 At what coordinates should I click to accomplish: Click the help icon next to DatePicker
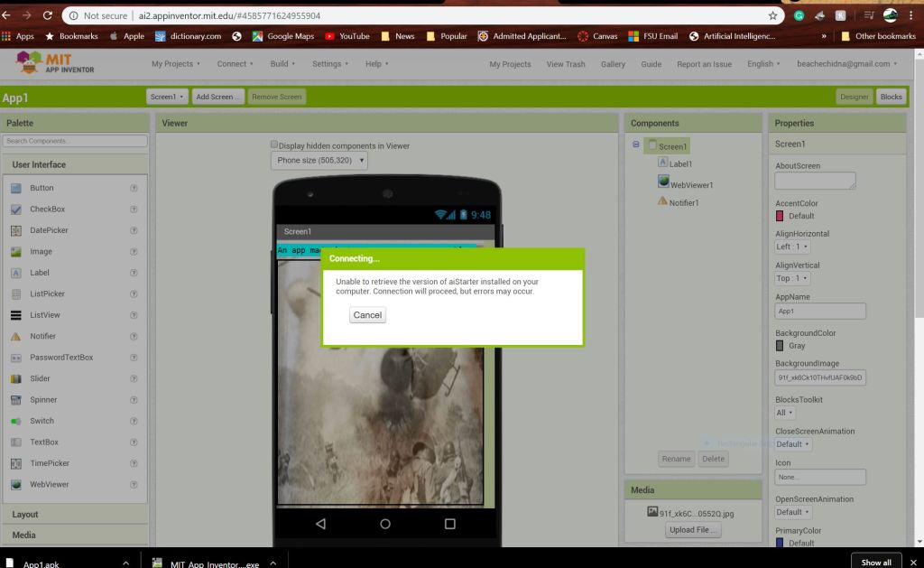pos(134,230)
